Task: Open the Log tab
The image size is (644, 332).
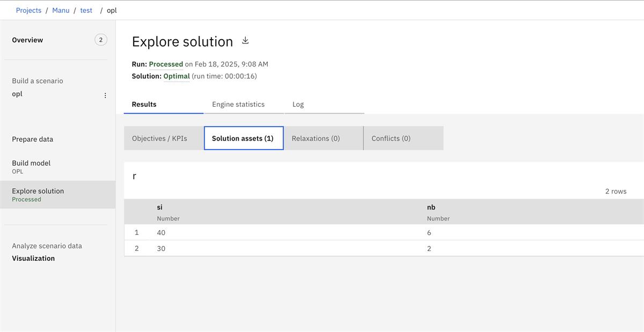Action: tap(298, 104)
